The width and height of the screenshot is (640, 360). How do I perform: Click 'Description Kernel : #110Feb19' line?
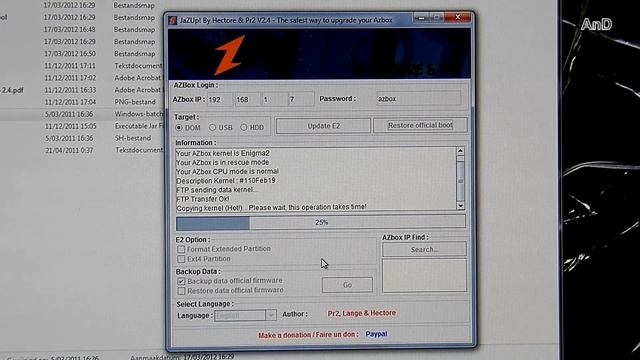coord(226,180)
